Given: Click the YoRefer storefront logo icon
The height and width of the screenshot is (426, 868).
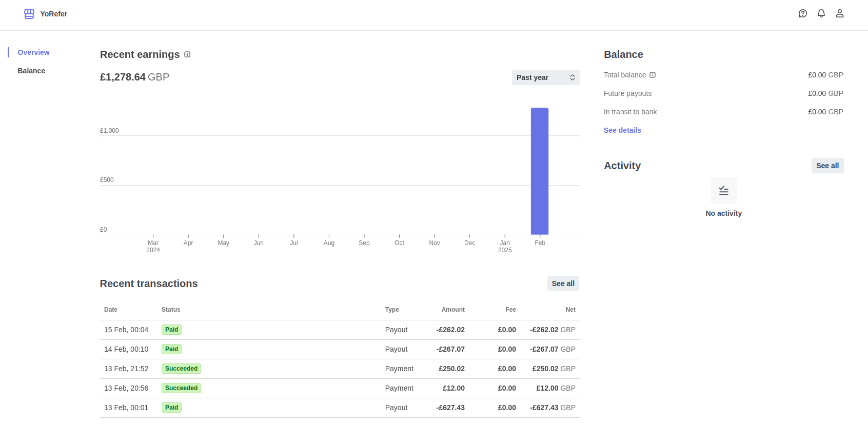Looking at the screenshot, I should [29, 14].
